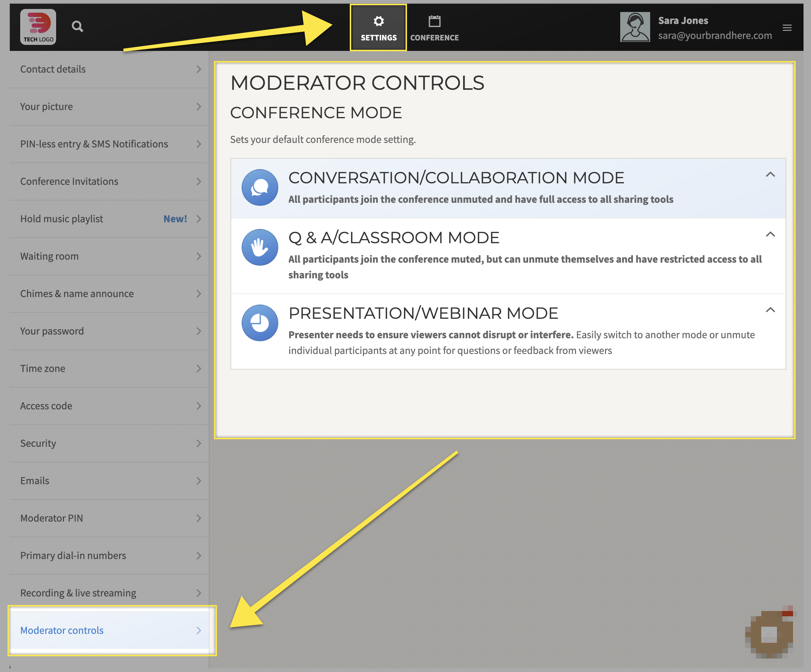Select Q & A/Classroom Mode option
811x672 pixels.
(x=394, y=238)
